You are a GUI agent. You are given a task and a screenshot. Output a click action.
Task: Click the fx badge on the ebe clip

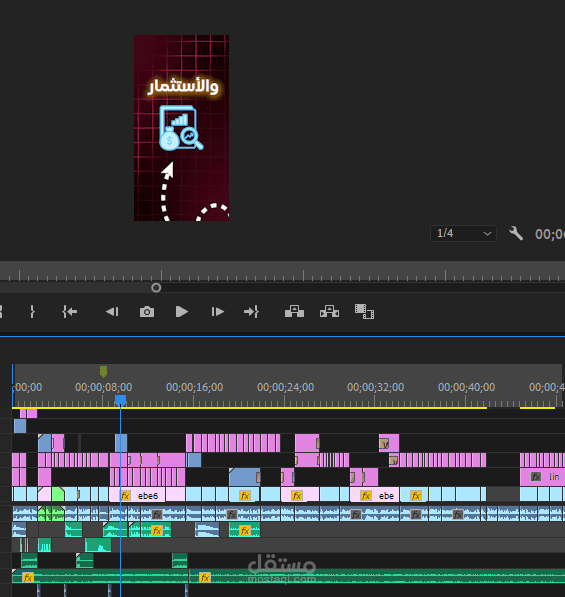(x=366, y=495)
